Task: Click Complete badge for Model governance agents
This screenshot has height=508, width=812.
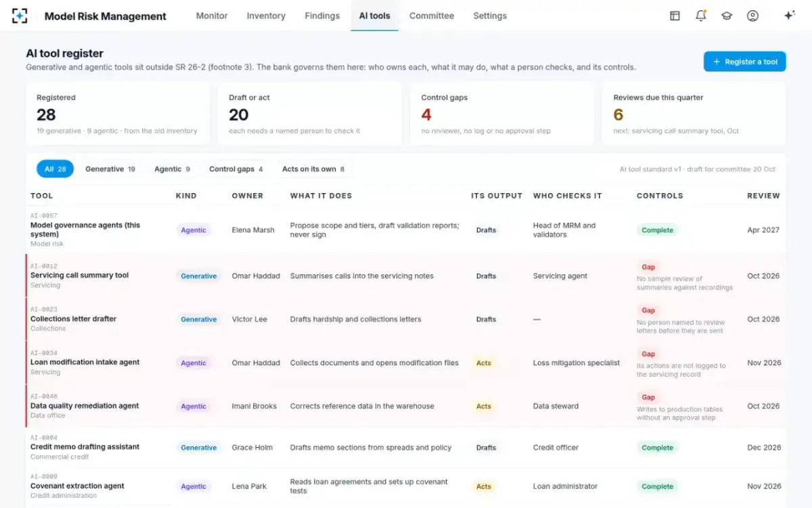Action: pyautogui.click(x=658, y=230)
